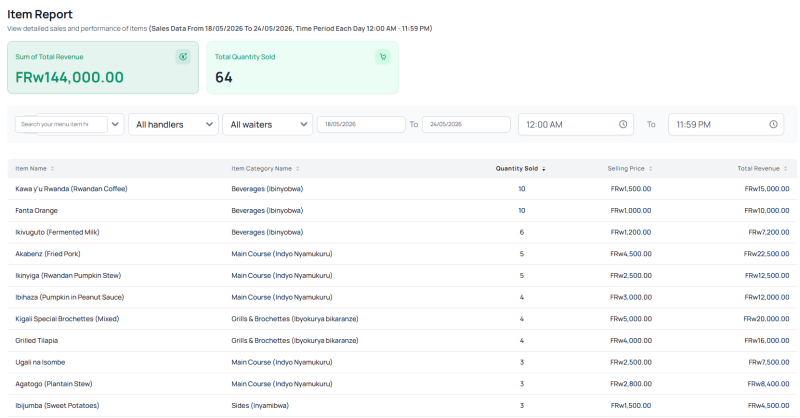This screenshot has height=418, width=800.
Task: Click clock icon in 11:59 PM time field
Action: (x=773, y=125)
